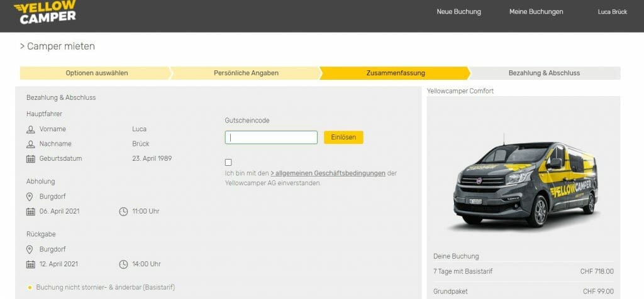644x299 pixels.
Task: Click the calendar icon beside Geburtsdatum
Action: (x=30, y=159)
